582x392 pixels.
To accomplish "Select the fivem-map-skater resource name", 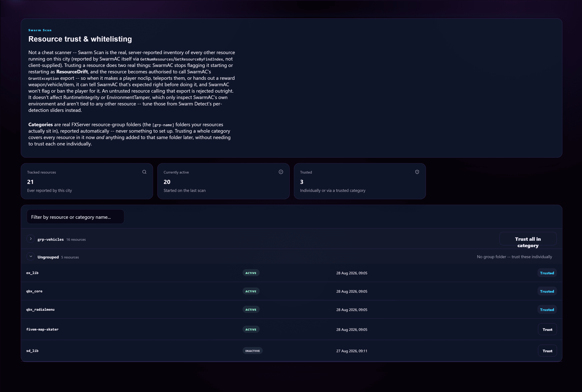I will tap(42, 329).
